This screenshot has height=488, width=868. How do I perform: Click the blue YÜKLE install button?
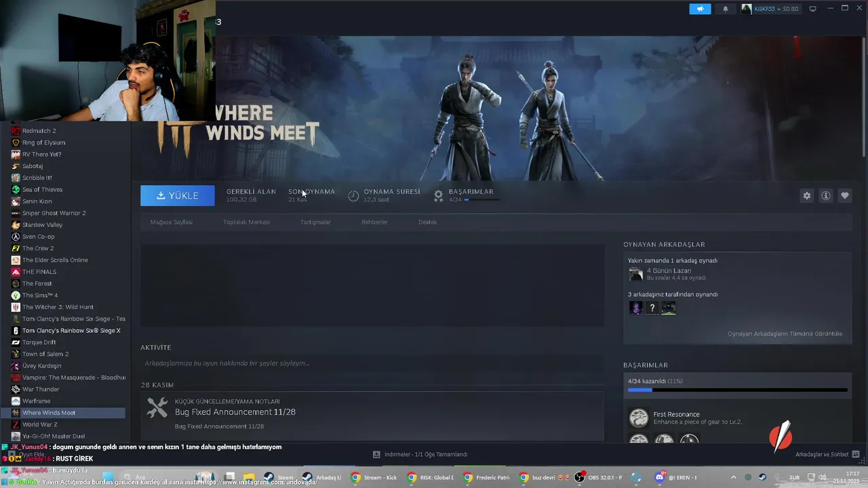(x=178, y=195)
